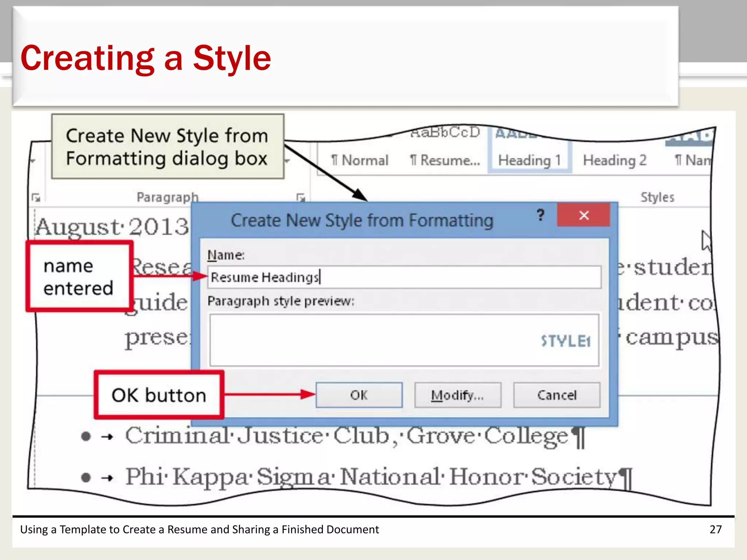The height and width of the screenshot is (560, 747).
Task: Cancel the Create New Style dialog
Action: click(x=557, y=395)
